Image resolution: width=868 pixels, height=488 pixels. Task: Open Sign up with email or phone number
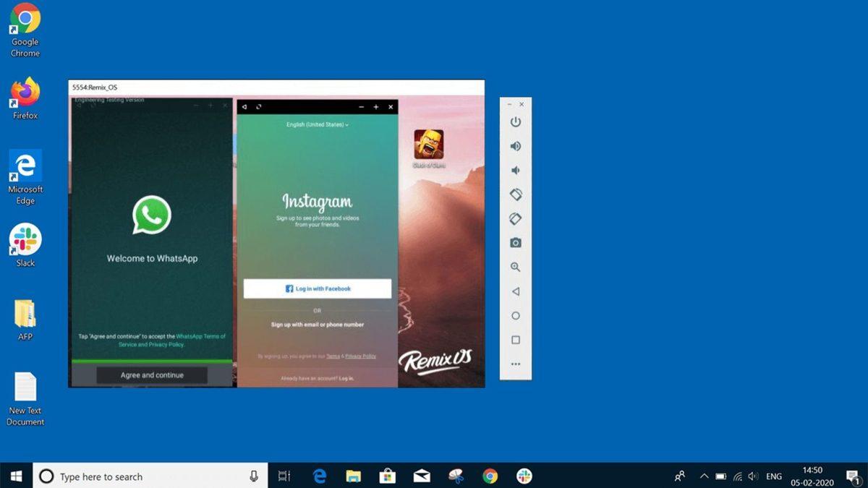pyautogui.click(x=318, y=325)
